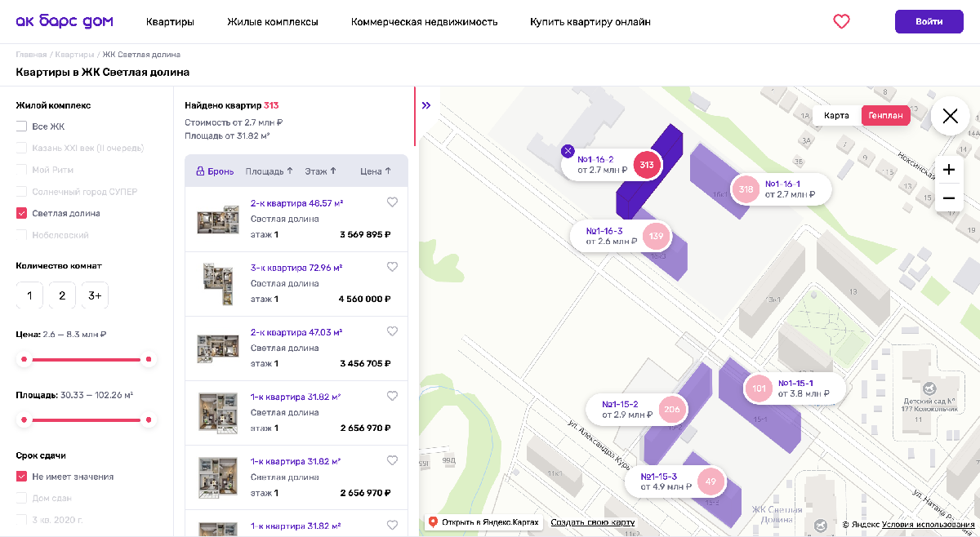980x537 pixels.
Task: Select 2 rooms filter
Action: coord(62,295)
